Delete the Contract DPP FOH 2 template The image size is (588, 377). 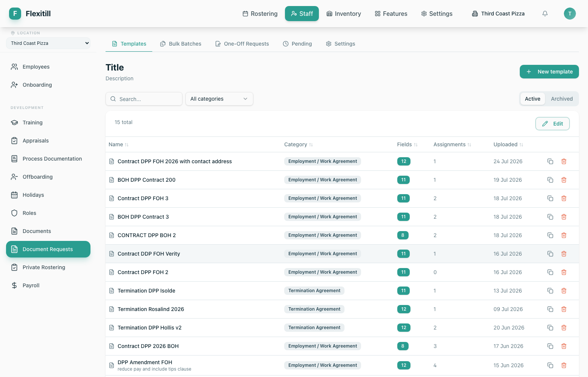[564, 272]
